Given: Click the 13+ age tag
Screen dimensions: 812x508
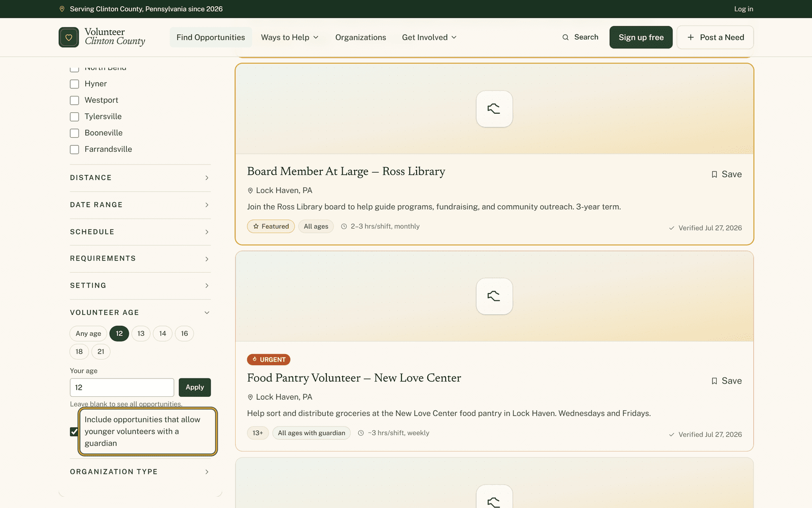Looking at the screenshot, I should tap(258, 433).
